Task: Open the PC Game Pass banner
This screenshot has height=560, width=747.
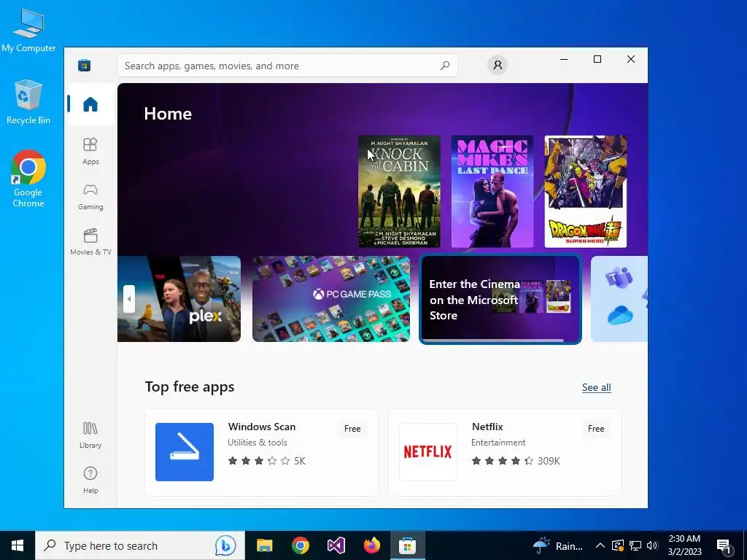Action: click(x=331, y=299)
